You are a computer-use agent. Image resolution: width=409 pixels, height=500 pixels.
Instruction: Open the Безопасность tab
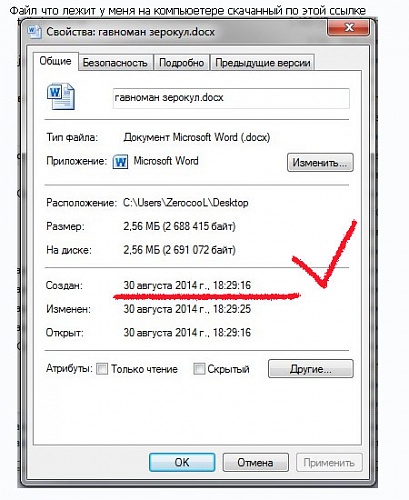click(x=115, y=63)
